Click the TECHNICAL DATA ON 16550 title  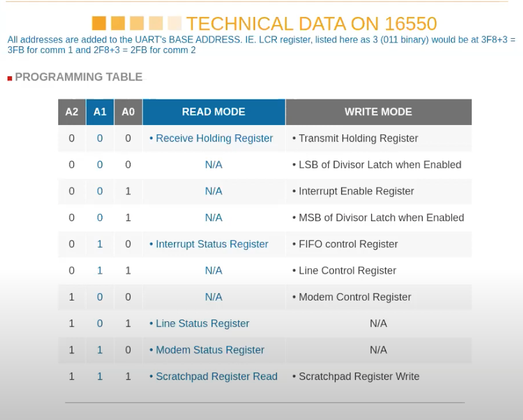[x=311, y=24]
